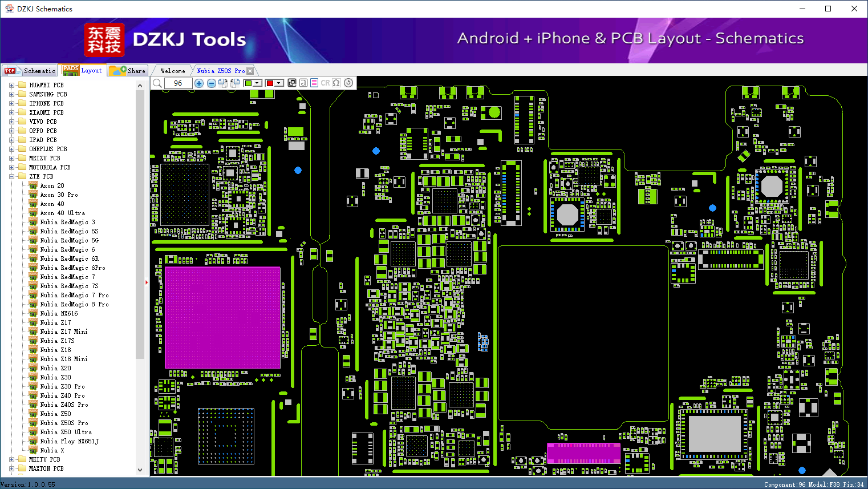Screen dimensions: 868x489
Task: Select the Nubia Z50S Pro document tab
Action: (x=221, y=71)
